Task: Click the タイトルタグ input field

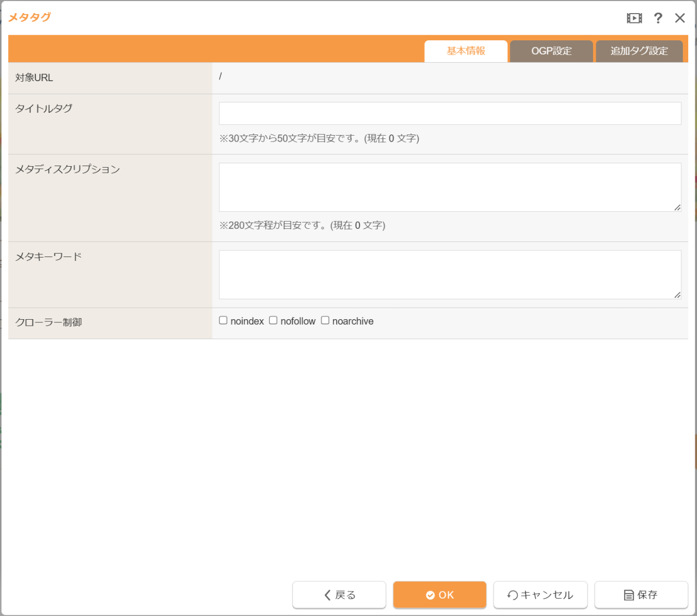Action: click(x=450, y=113)
